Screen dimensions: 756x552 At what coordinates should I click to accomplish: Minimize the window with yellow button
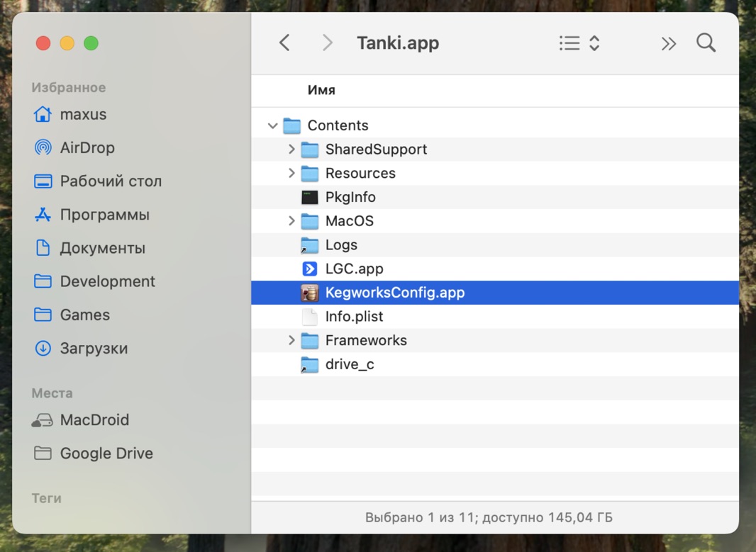point(67,43)
